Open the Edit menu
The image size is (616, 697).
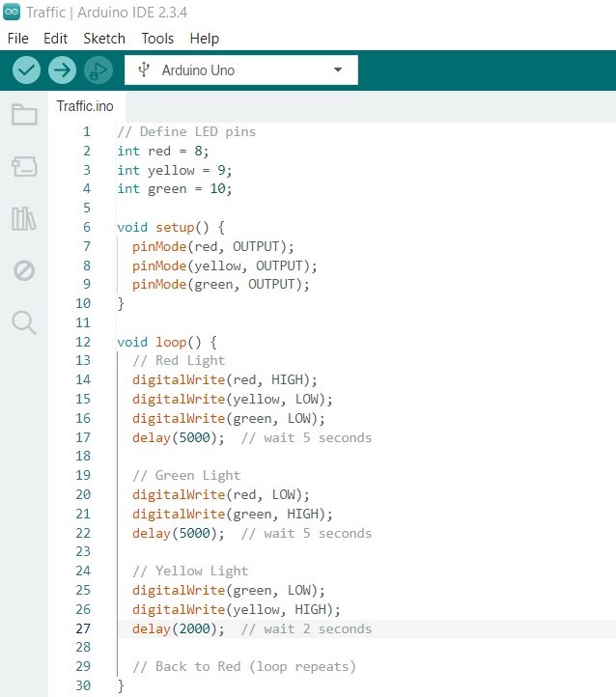tap(56, 39)
